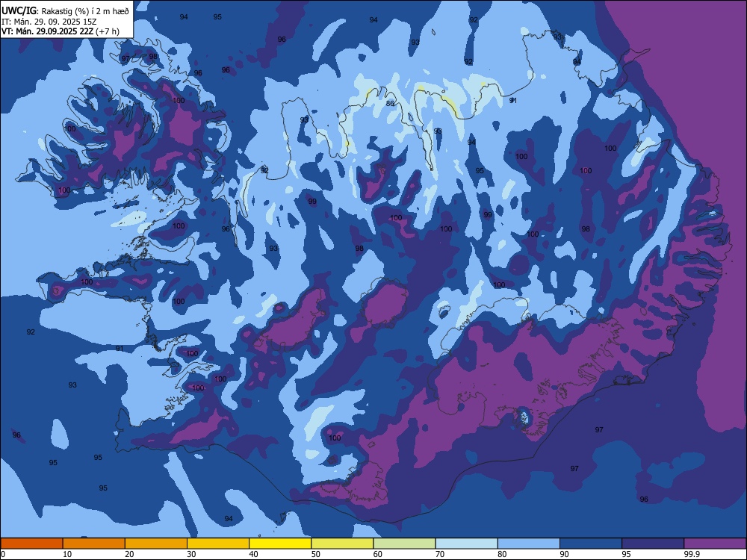Select the orange 10–20 legend color band
This screenshot has width=747, height=560.
[x=94, y=544]
